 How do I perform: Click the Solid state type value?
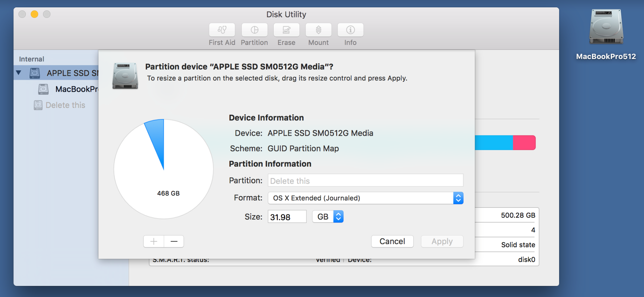point(518,245)
